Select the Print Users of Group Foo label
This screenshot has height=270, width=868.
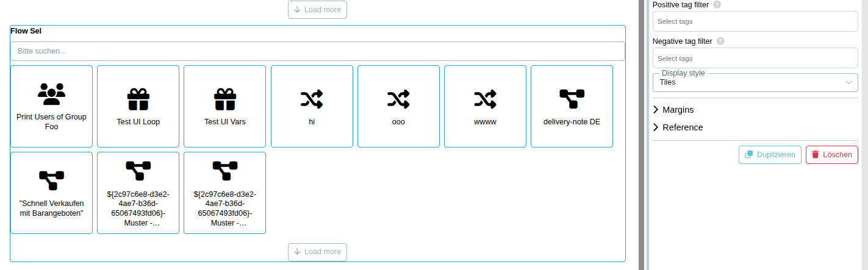click(x=51, y=121)
